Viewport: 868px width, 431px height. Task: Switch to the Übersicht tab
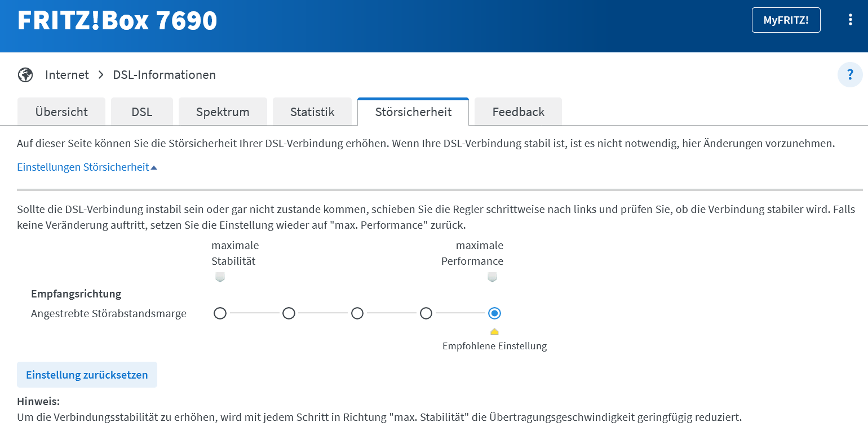click(x=61, y=112)
